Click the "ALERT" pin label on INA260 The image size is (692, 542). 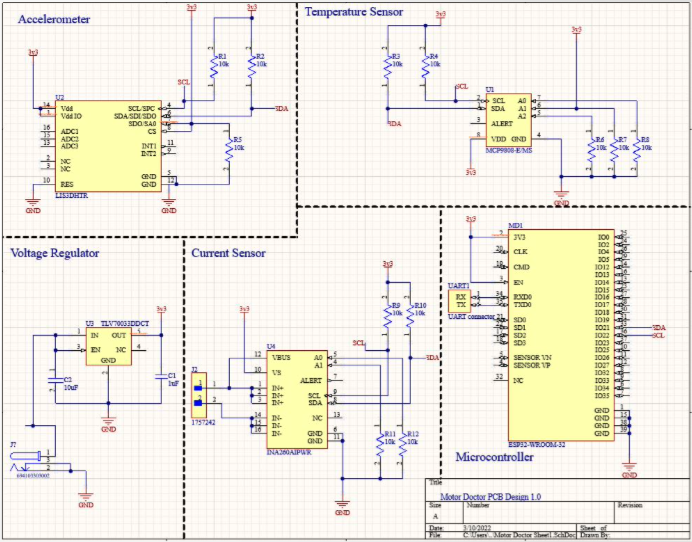pyautogui.click(x=311, y=380)
